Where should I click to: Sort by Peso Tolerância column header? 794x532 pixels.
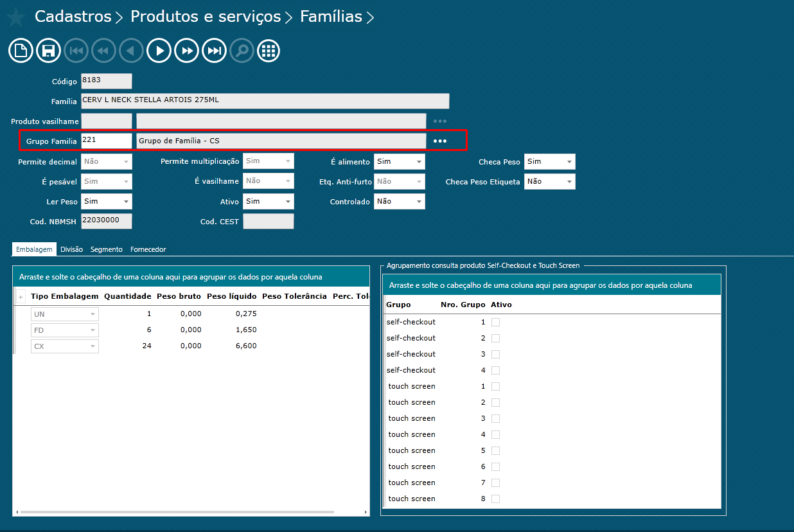pos(295,296)
